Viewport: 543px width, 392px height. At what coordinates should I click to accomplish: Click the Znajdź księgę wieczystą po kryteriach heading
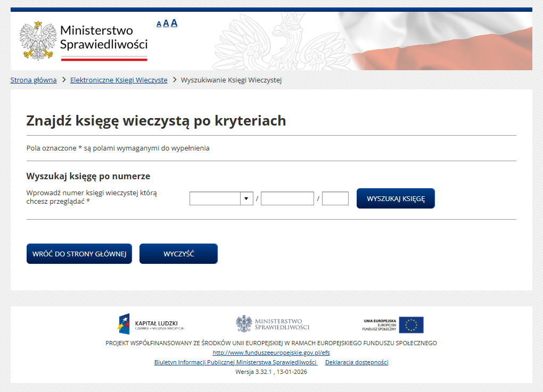click(x=156, y=121)
